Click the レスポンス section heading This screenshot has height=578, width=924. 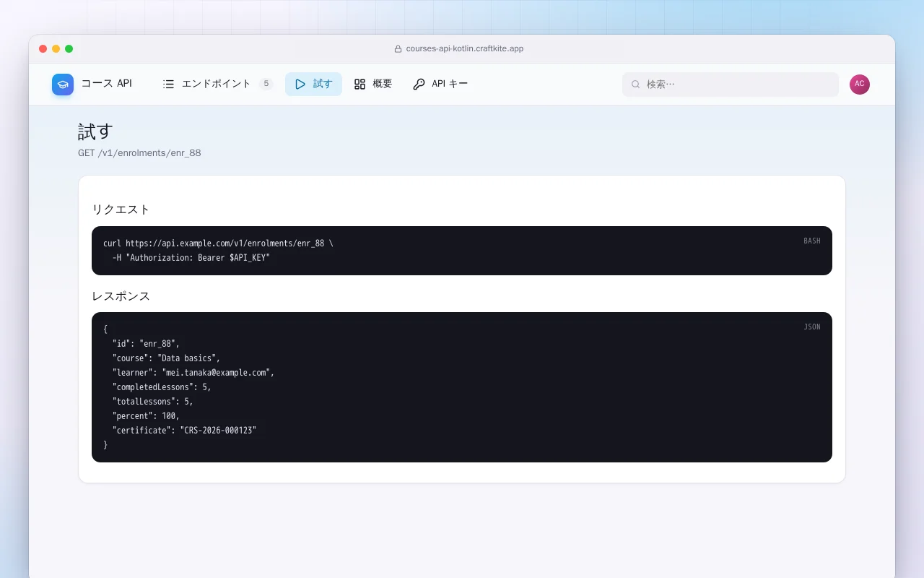(121, 296)
